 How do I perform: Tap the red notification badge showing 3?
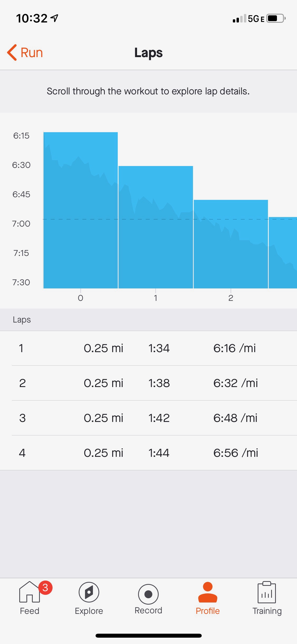(45, 587)
